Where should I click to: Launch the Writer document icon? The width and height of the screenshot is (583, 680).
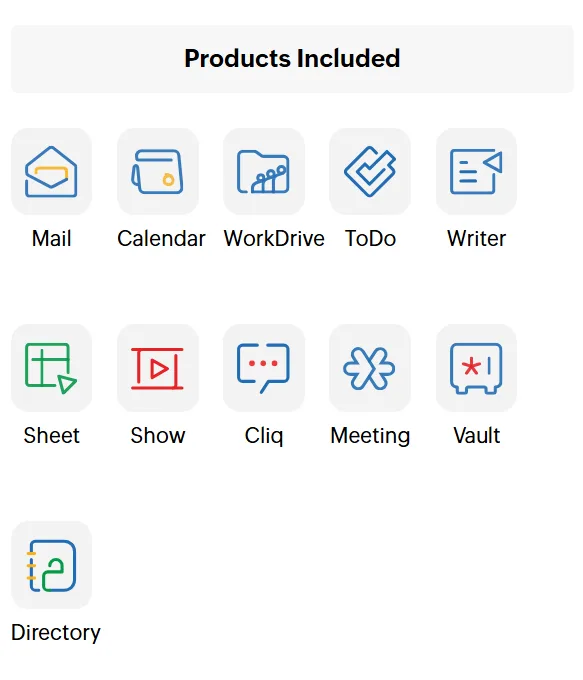476,171
